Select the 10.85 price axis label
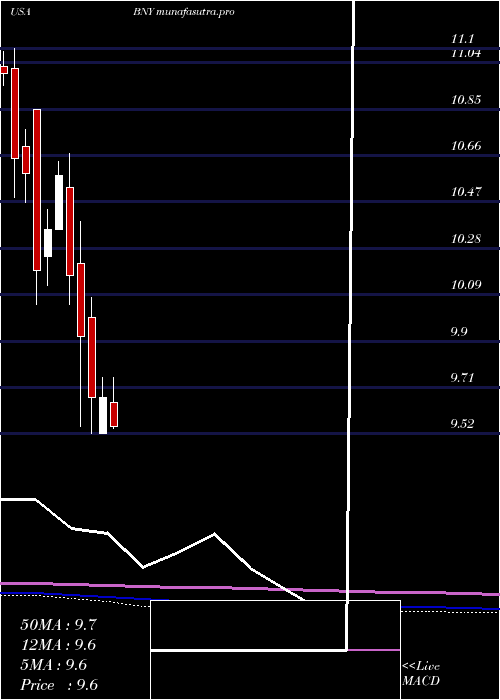This screenshot has width=500, height=700. 466,100
